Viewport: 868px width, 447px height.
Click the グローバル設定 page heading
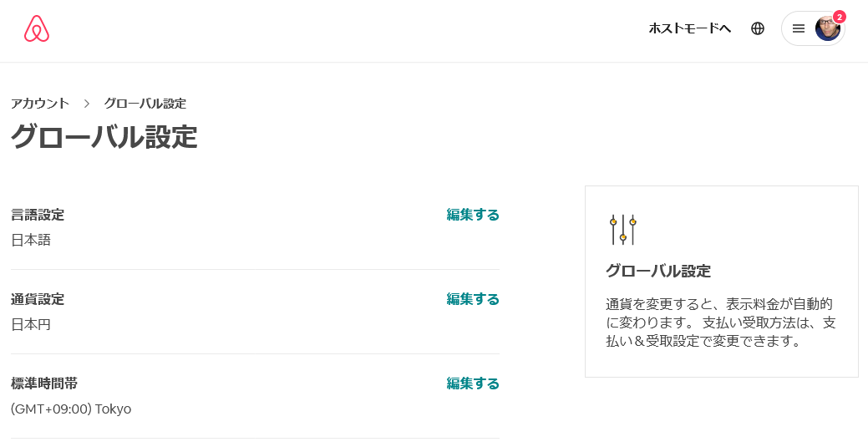pyautogui.click(x=104, y=137)
